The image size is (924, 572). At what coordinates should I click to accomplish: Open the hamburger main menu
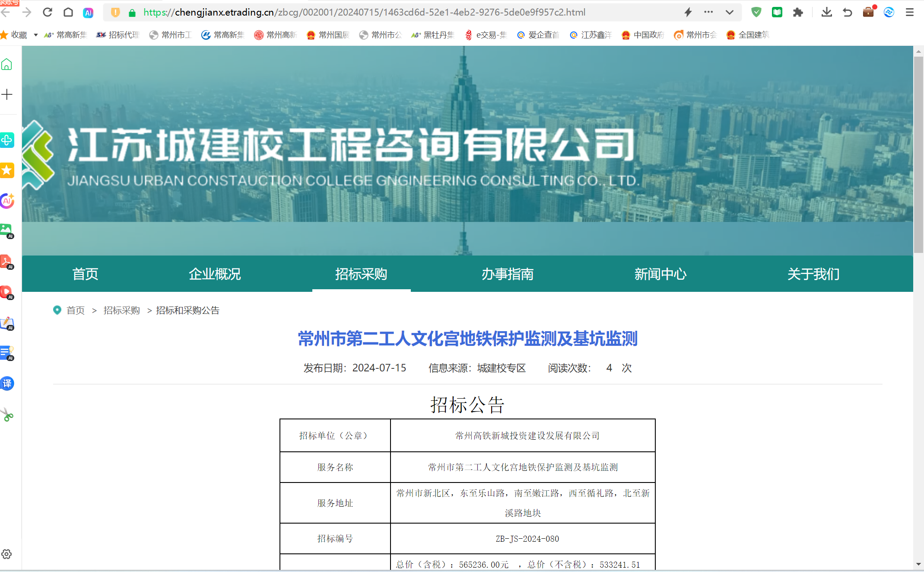[x=910, y=13]
